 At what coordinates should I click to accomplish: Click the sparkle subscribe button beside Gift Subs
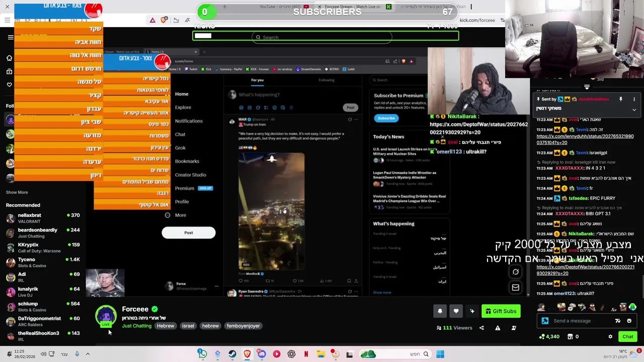click(x=472, y=311)
